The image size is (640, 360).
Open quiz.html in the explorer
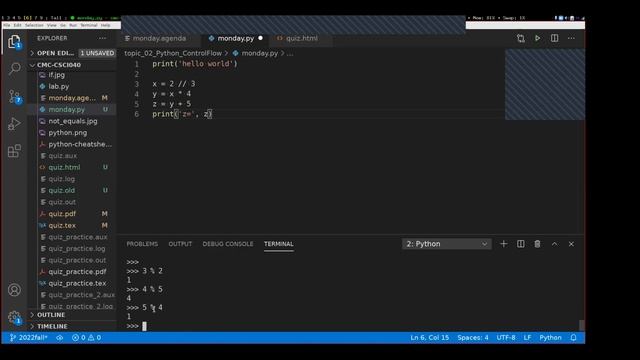(x=64, y=167)
